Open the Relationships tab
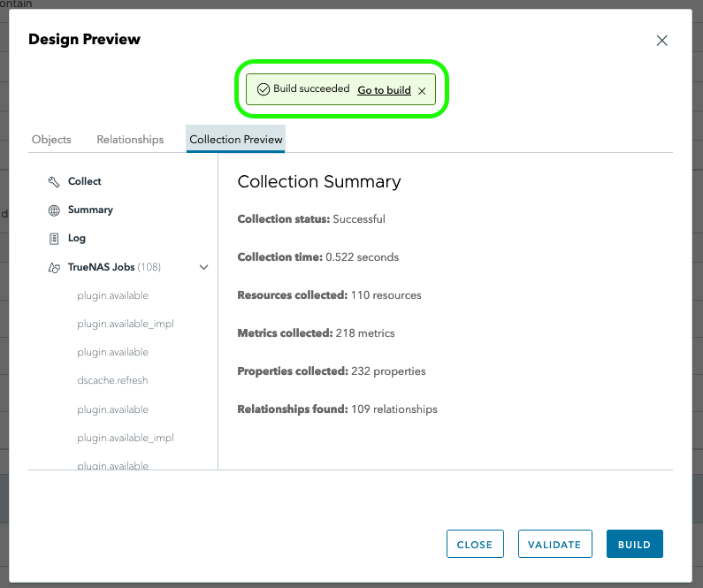Viewport: 703px width, 588px height. (x=130, y=140)
